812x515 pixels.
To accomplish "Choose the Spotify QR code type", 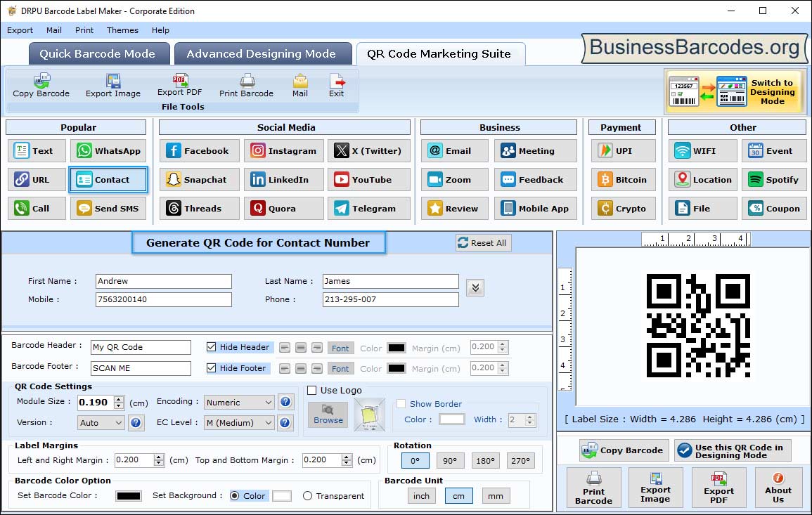I will click(x=774, y=180).
